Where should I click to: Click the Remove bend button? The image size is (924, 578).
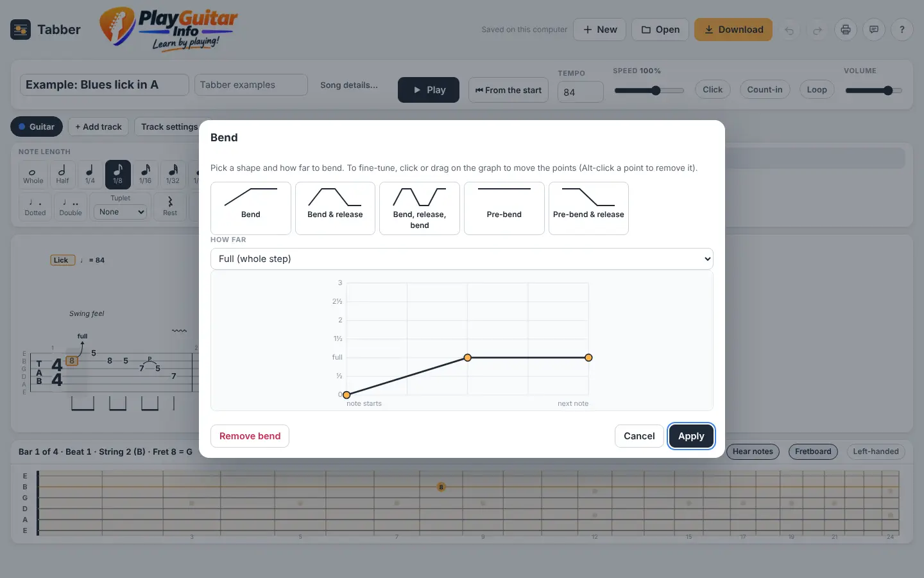click(250, 436)
